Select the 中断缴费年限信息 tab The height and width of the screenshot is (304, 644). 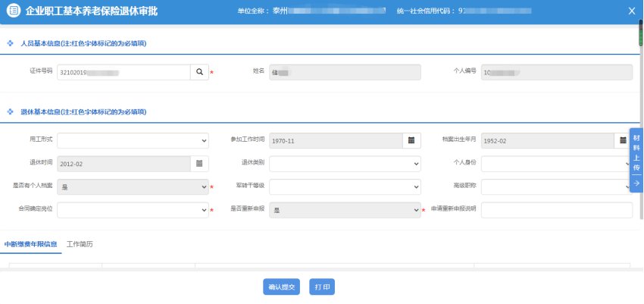30,244
